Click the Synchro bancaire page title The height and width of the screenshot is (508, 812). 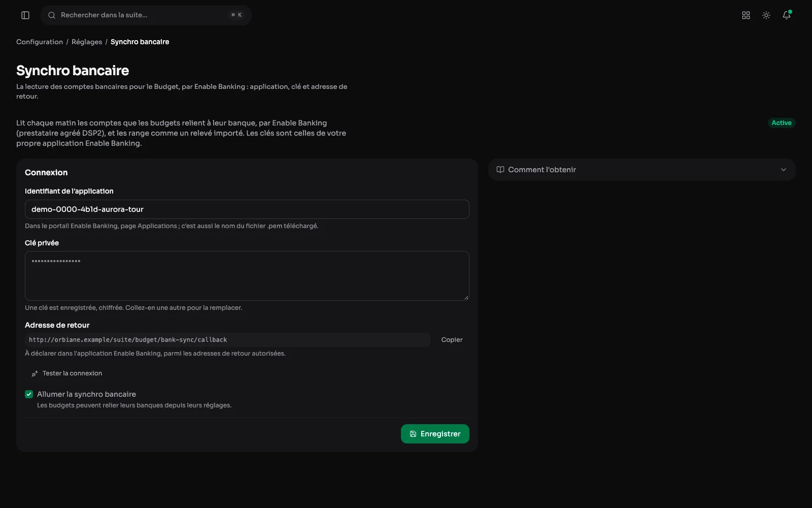pyautogui.click(x=73, y=71)
